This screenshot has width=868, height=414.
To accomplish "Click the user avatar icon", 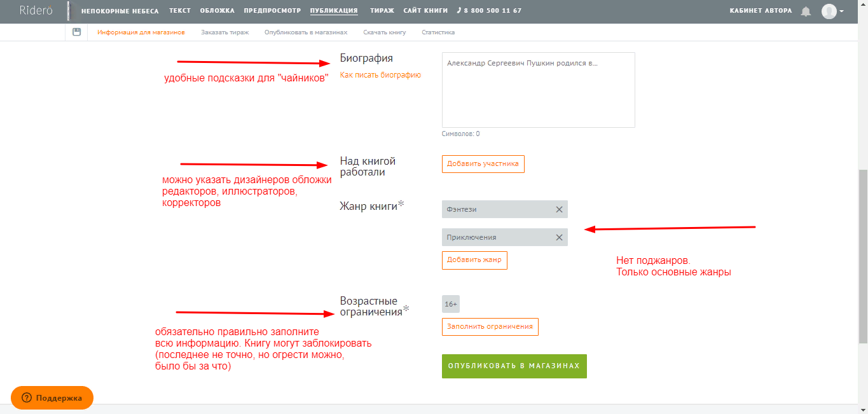I will pyautogui.click(x=829, y=11).
